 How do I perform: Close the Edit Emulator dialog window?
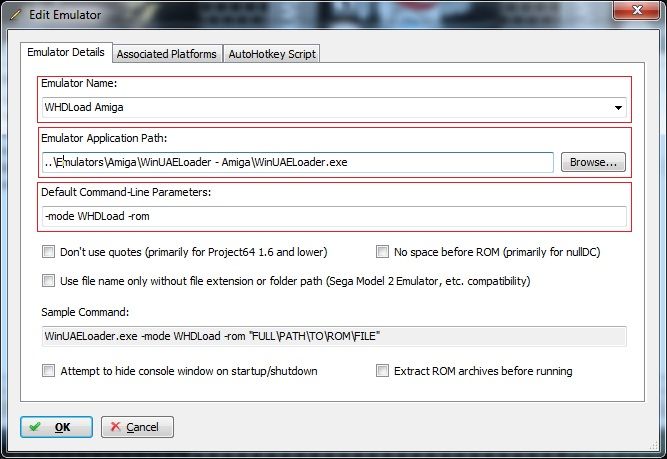tap(634, 10)
